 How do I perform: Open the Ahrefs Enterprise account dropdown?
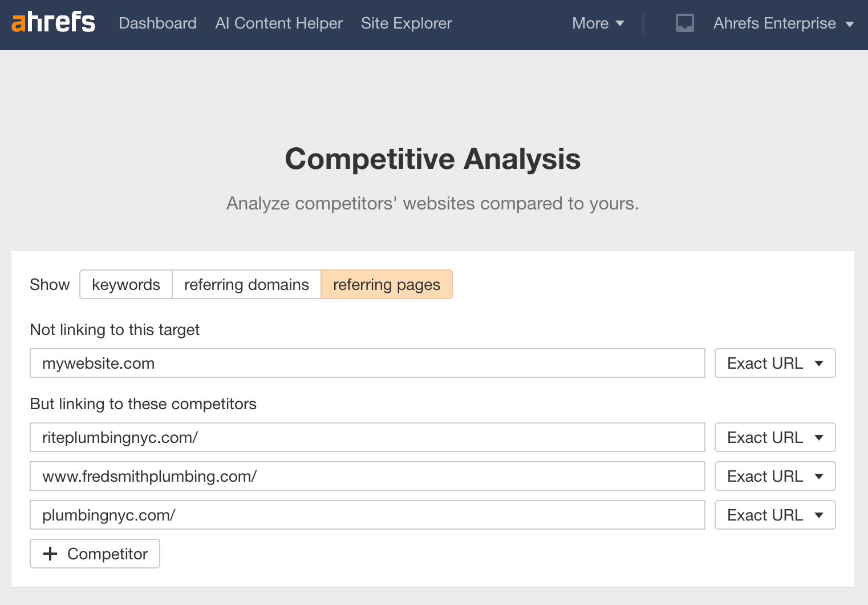pyautogui.click(x=782, y=23)
